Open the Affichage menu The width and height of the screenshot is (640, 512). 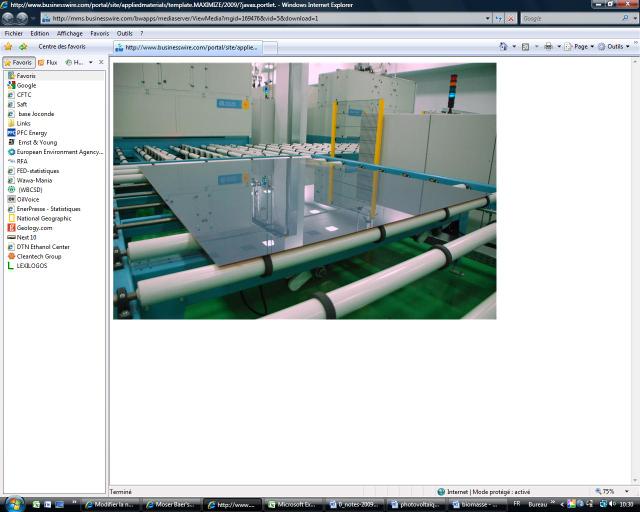pyautogui.click(x=70, y=33)
